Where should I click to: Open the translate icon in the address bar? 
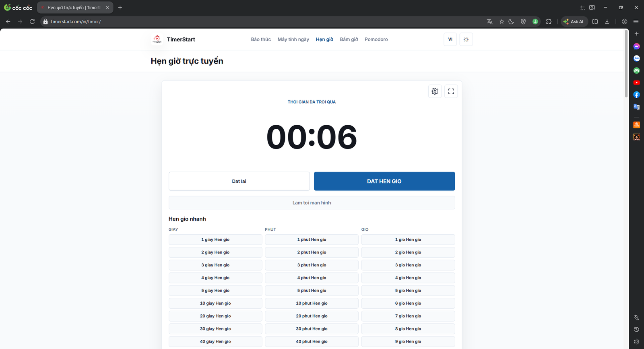click(x=489, y=22)
